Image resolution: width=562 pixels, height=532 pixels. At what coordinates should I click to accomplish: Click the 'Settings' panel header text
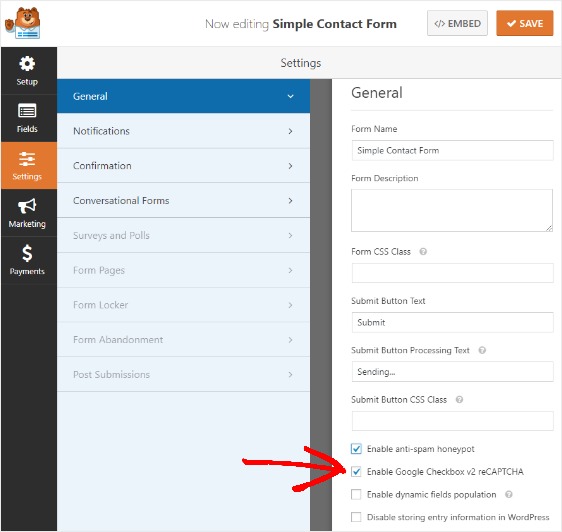[301, 63]
